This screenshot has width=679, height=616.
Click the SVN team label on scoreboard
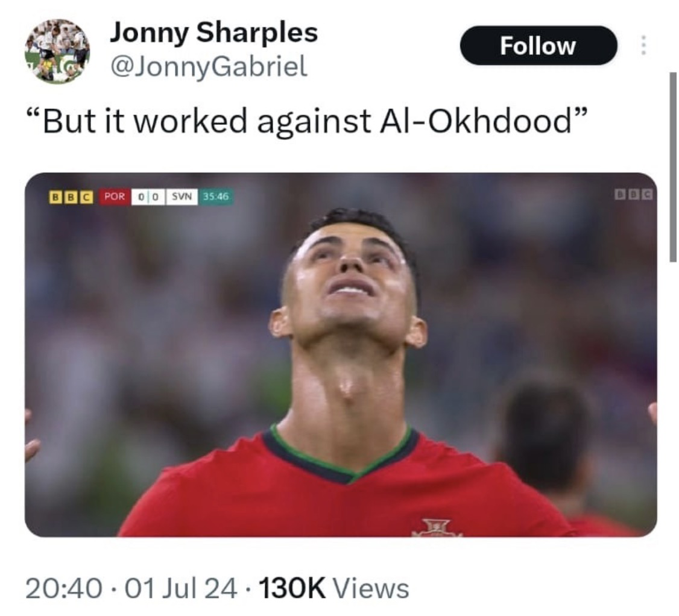(x=182, y=196)
